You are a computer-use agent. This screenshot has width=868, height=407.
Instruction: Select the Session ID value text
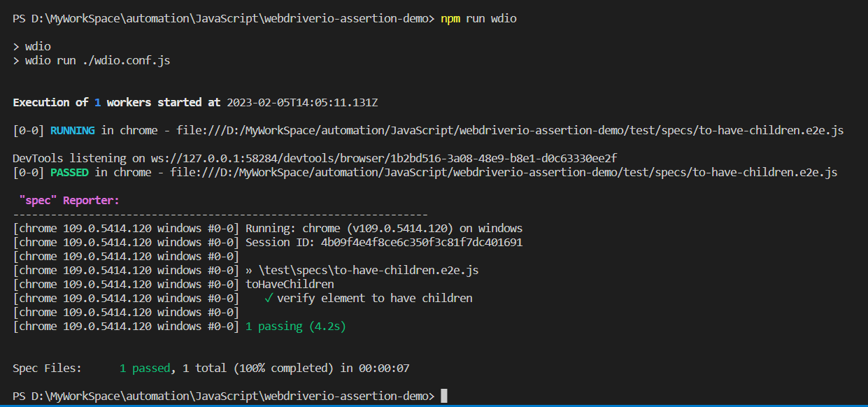(420, 241)
